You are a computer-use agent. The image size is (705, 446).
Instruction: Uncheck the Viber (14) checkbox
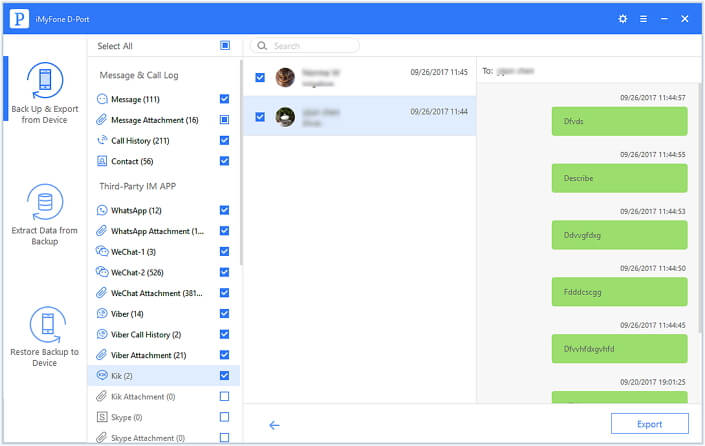(x=224, y=313)
